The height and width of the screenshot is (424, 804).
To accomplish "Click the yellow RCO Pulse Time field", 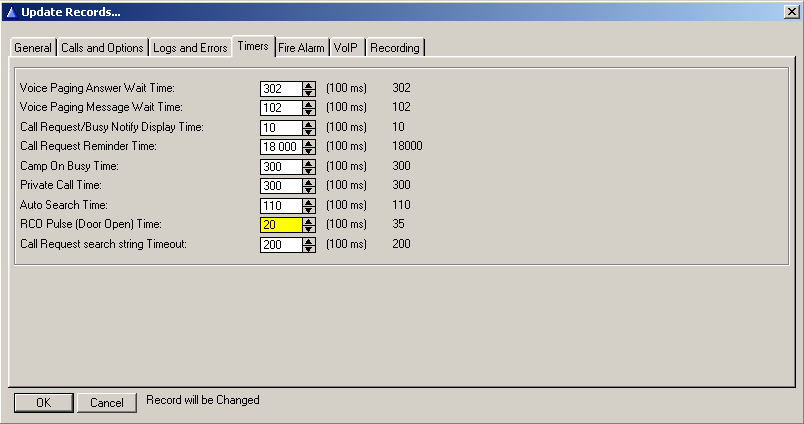I will point(281,225).
